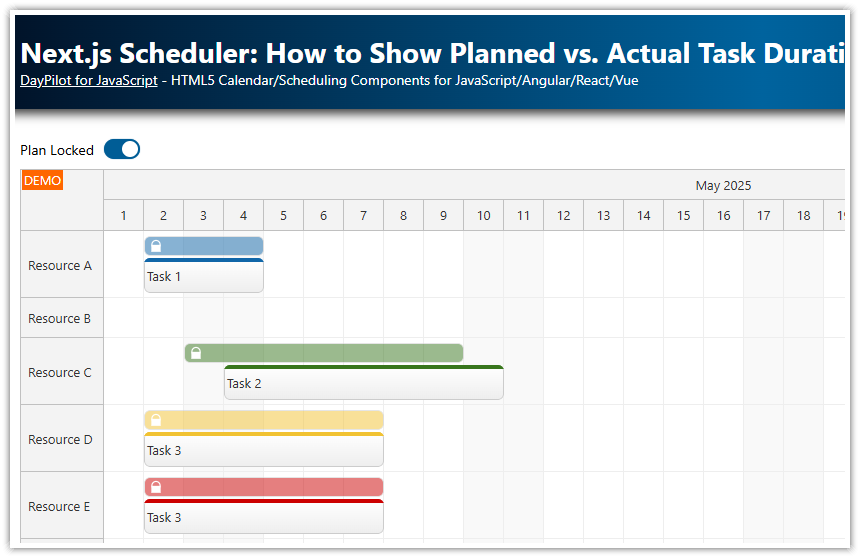Click the Resource C row header
Screen dimensions: 860x558
(x=61, y=372)
